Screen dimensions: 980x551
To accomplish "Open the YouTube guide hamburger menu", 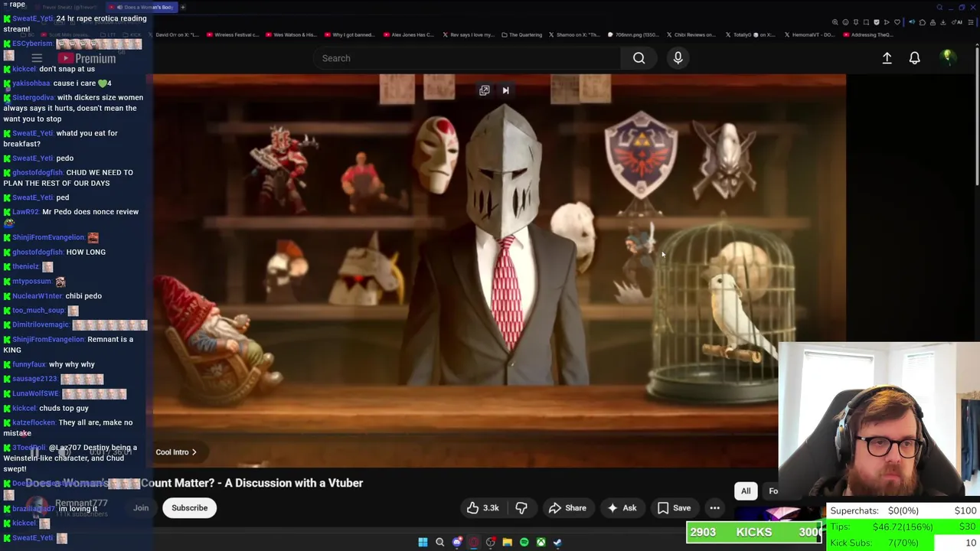I will pyautogui.click(x=37, y=58).
